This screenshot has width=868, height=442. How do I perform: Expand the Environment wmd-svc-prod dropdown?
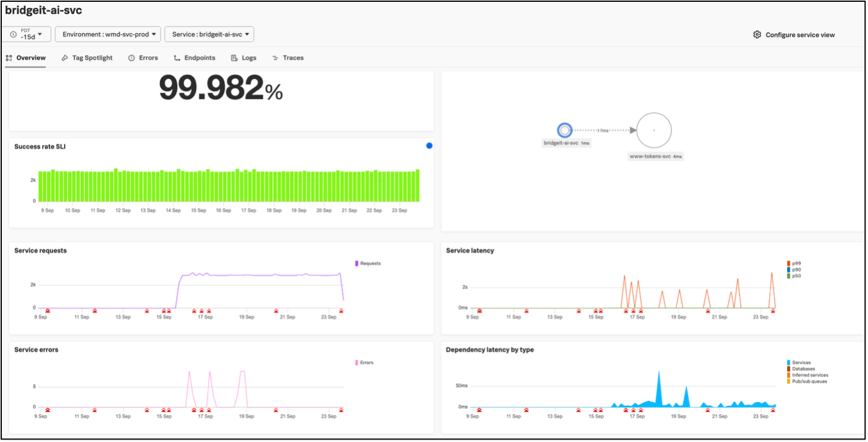(x=108, y=34)
